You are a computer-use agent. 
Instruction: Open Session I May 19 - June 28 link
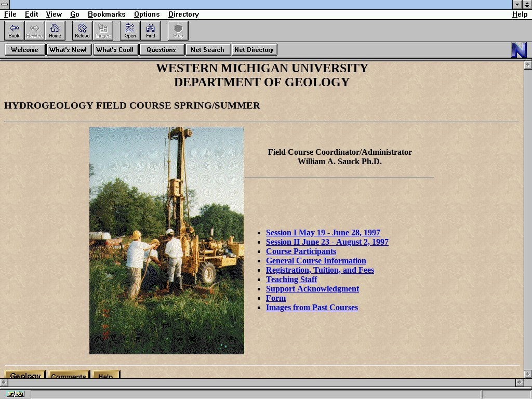[x=323, y=233]
